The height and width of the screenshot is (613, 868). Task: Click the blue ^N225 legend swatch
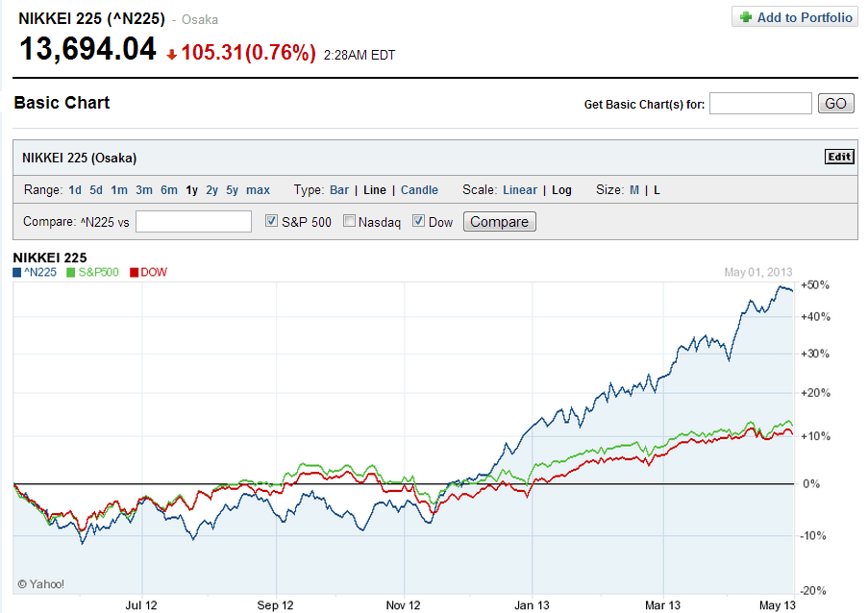(17, 273)
